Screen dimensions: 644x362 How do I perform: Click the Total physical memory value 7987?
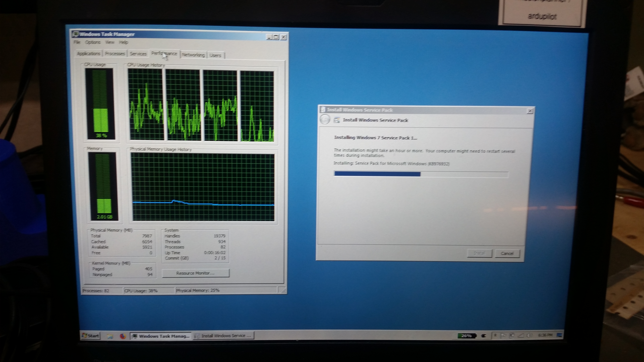(147, 236)
